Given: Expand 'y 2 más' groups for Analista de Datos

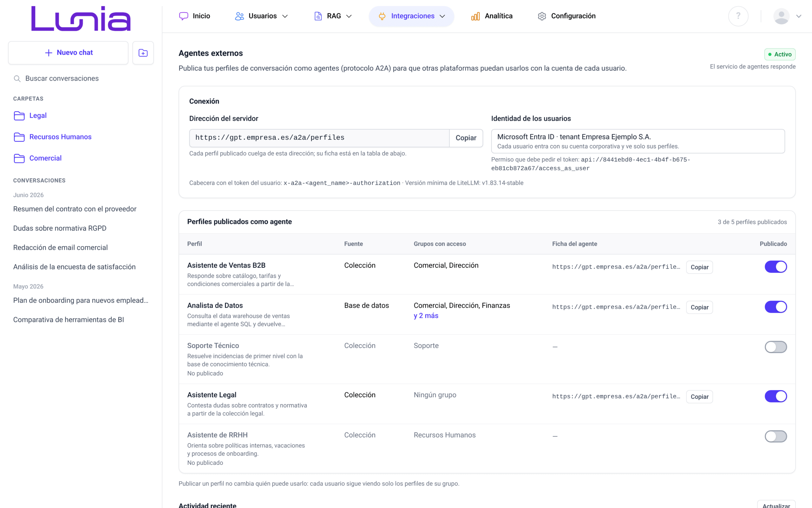Looking at the screenshot, I should tap(426, 316).
